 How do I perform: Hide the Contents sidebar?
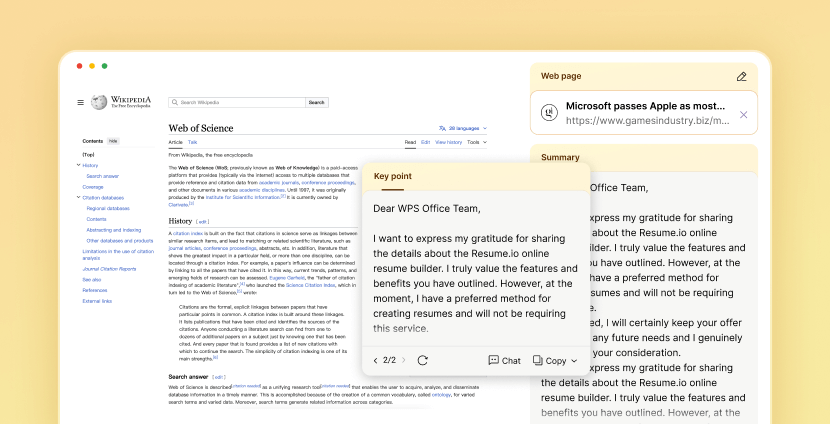click(113, 141)
